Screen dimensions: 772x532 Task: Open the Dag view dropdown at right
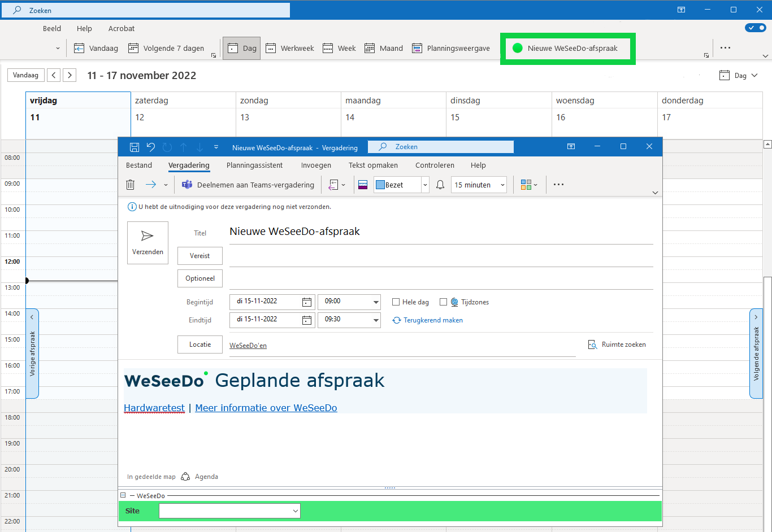(x=739, y=76)
